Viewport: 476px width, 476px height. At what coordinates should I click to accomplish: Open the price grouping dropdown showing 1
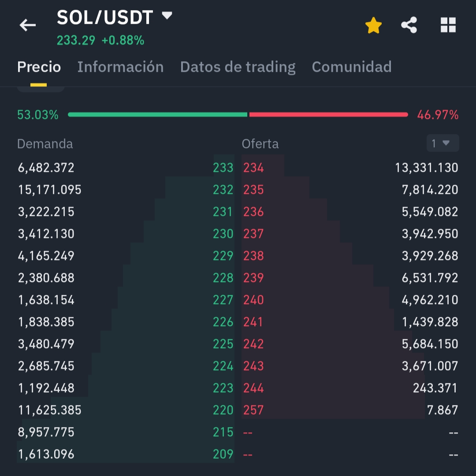pyautogui.click(x=443, y=143)
